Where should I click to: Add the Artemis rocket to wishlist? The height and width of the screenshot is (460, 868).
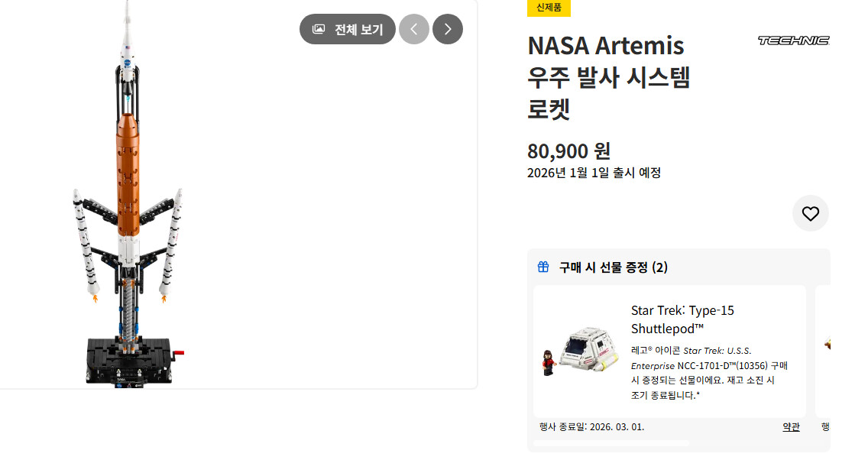click(810, 214)
